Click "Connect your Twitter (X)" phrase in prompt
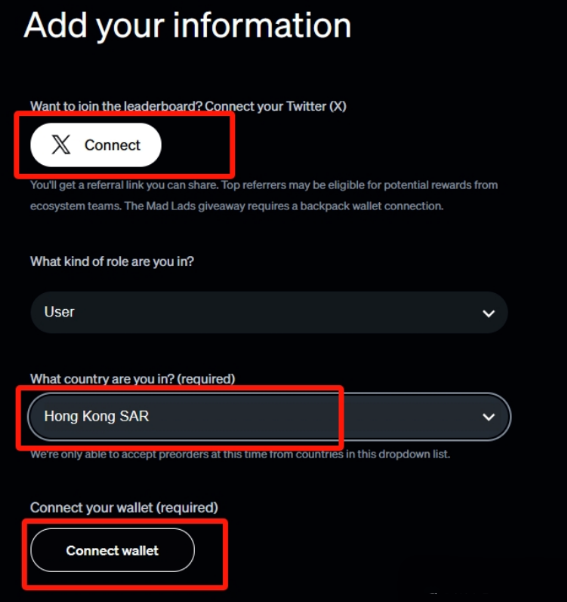Viewport: 567px width, 602px height. [276, 106]
